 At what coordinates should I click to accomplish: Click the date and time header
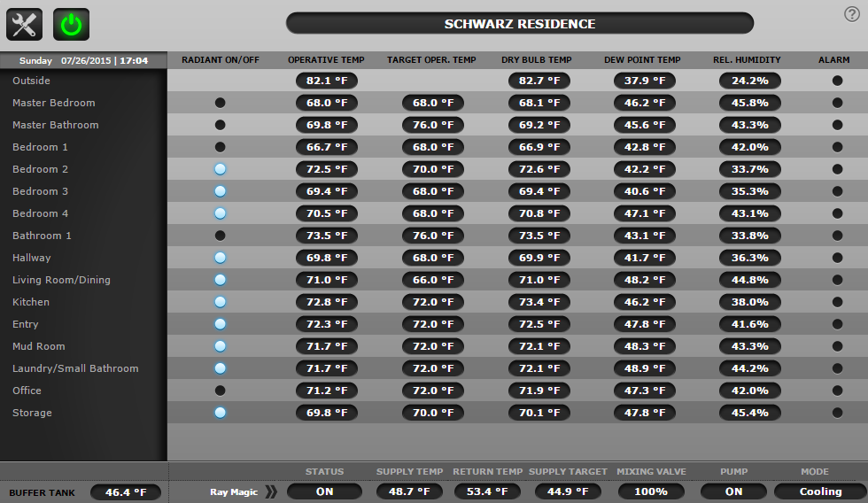[x=83, y=60]
